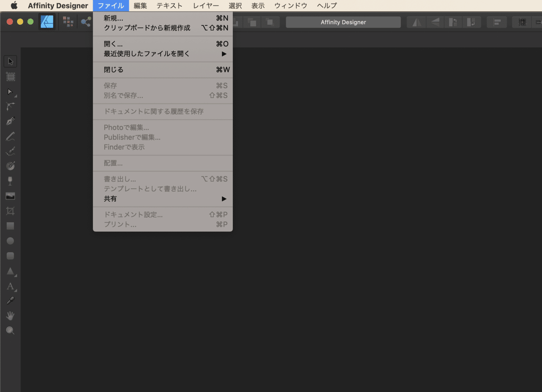Select the Rounded Rectangle tool

(10, 256)
